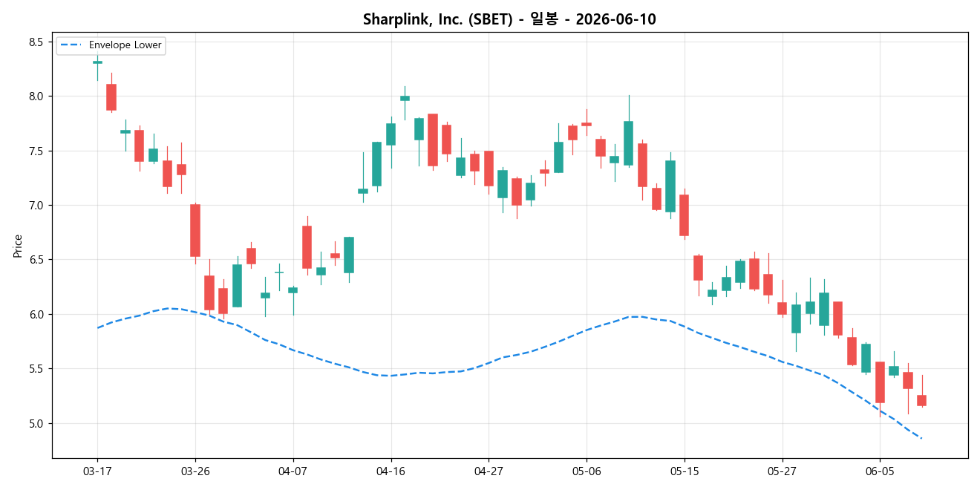This screenshot has height=490, width=980.
Task: Click the 5.0 price axis label
Action: click(x=37, y=423)
